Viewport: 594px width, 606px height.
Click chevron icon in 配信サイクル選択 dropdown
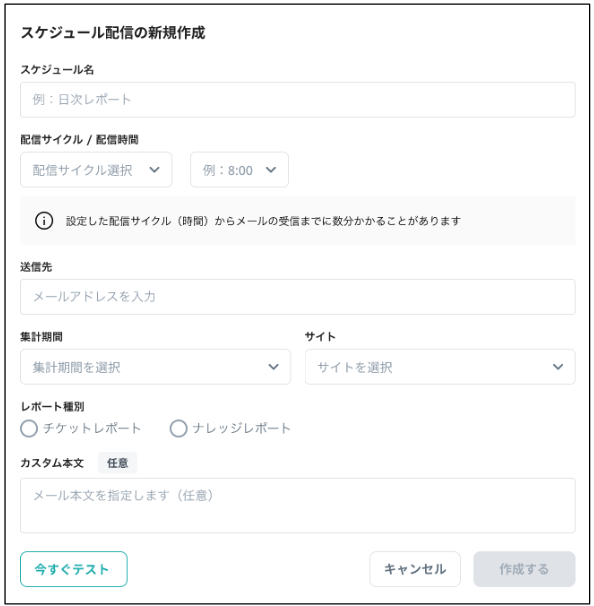click(x=154, y=170)
